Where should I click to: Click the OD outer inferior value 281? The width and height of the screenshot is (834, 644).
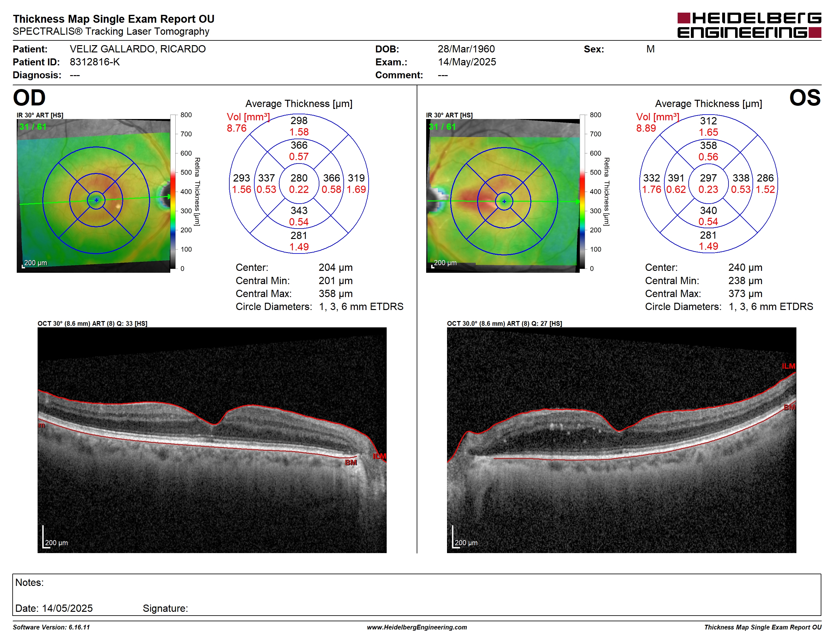[x=299, y=236]
